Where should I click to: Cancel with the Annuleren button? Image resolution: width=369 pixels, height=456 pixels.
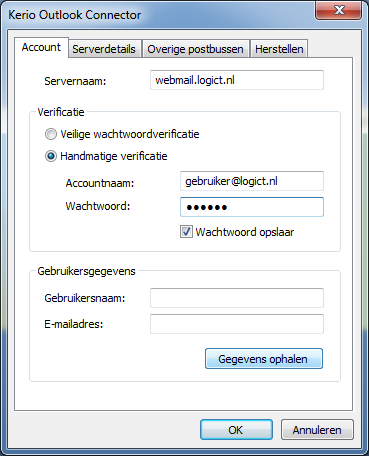click(317, 430)
